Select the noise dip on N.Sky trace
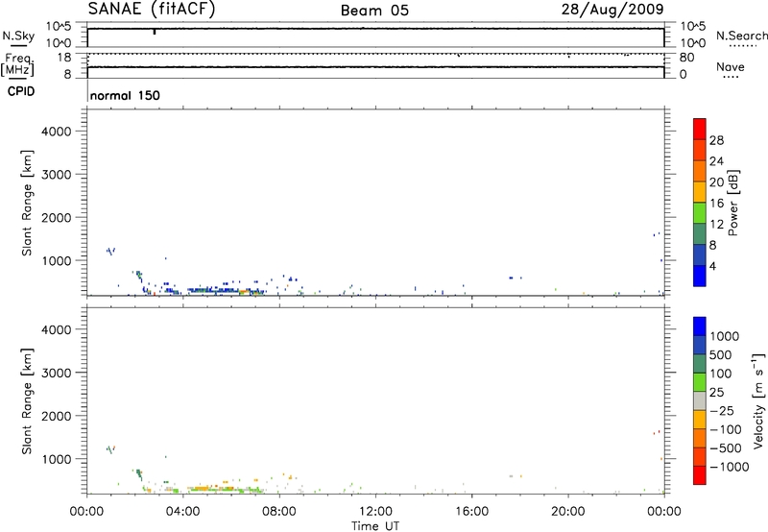 point(155,32)
